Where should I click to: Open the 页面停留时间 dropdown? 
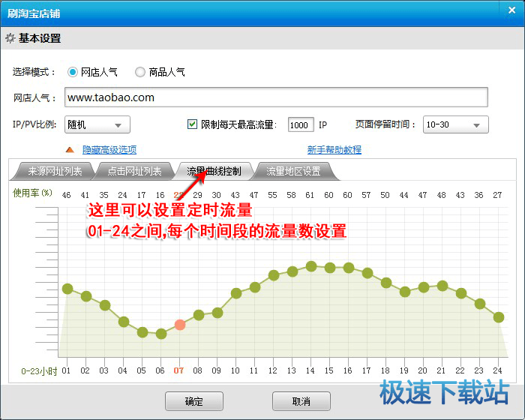455,125
